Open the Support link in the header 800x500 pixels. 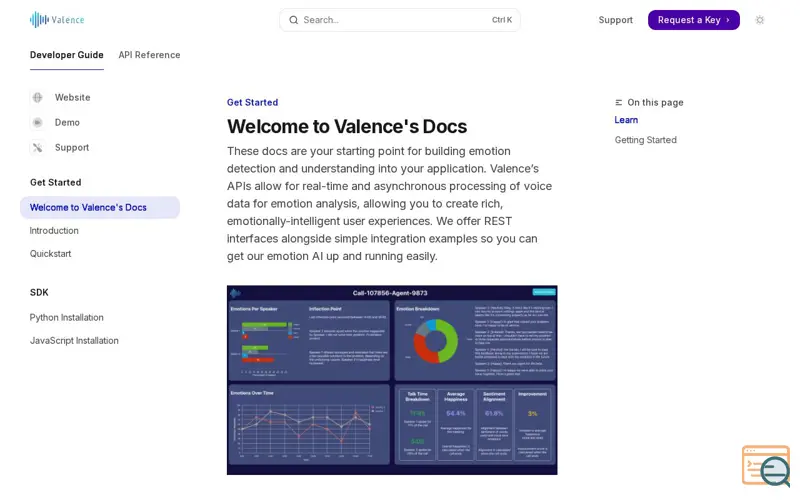tap(615, 20)
